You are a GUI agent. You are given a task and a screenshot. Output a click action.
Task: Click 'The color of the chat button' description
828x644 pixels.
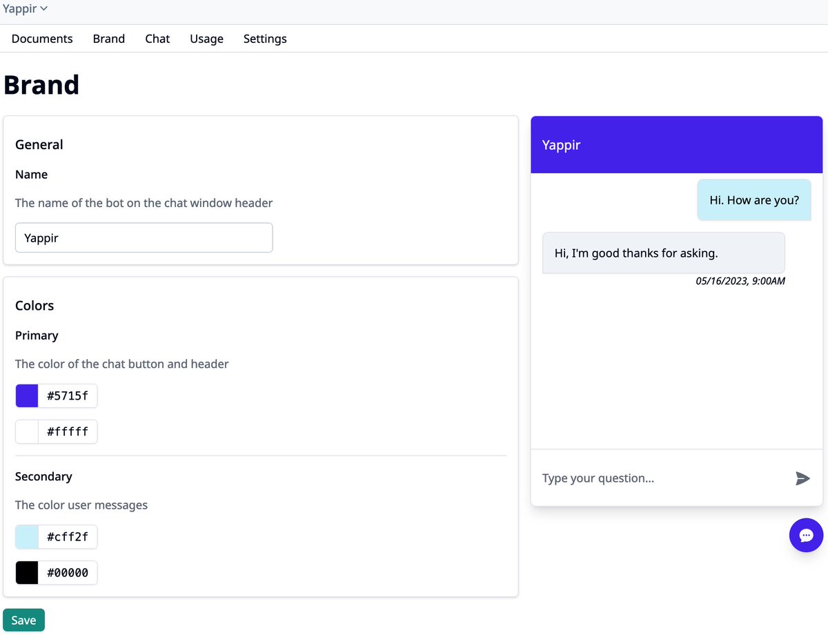122,364
